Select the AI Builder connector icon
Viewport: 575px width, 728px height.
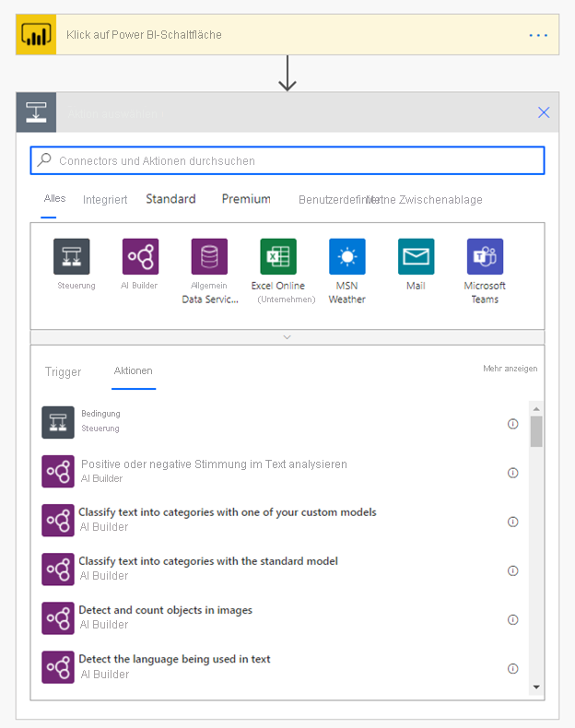140,257
